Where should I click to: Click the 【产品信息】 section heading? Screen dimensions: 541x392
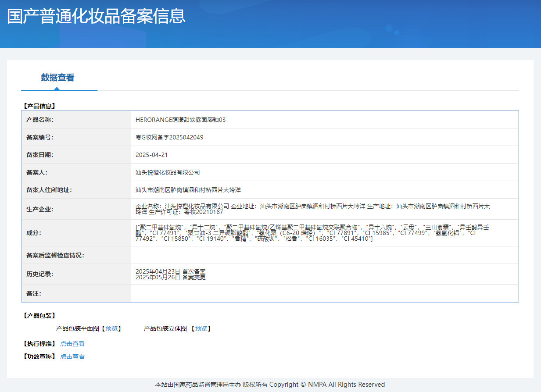[x=39, y=106]
